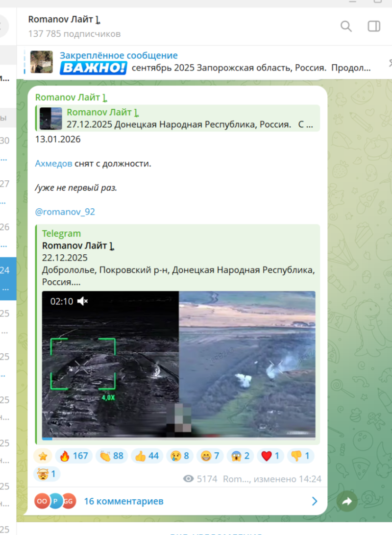Open the Ахмедов hyperlink
This screenshot has height=535, width=392.
(54, 164)
